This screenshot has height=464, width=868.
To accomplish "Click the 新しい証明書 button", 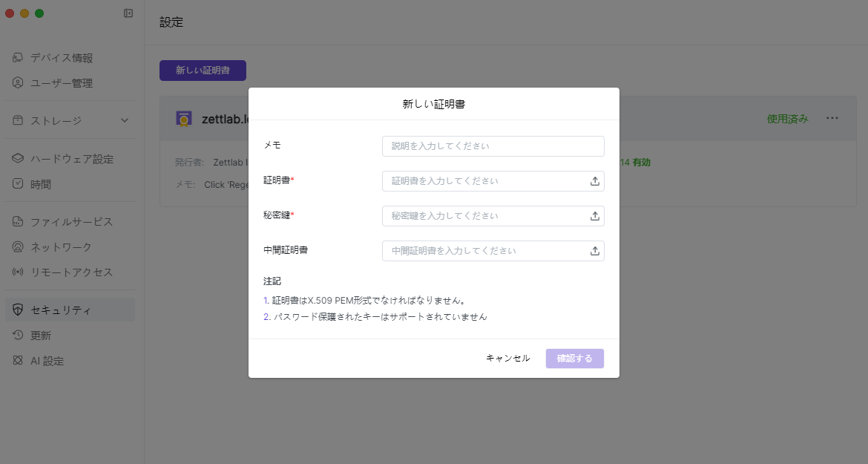I will pyautogui.click(x=203, y=71).
